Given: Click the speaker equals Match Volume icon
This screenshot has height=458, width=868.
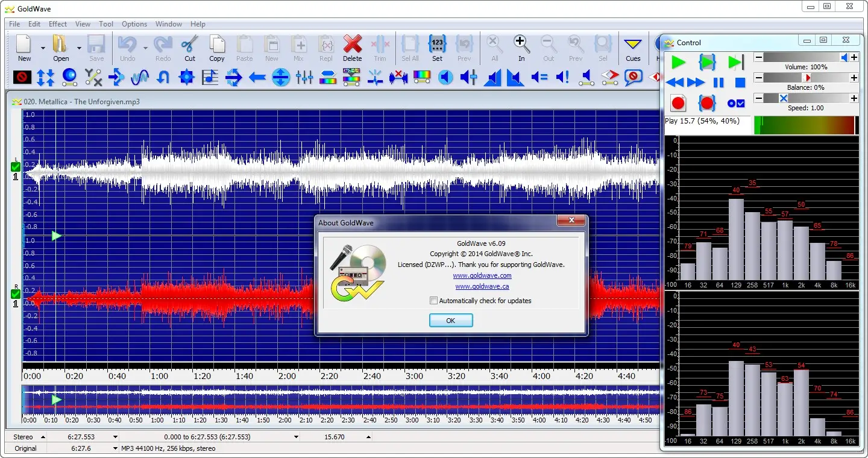Looking at the screenshot, I should pos(539,77).
